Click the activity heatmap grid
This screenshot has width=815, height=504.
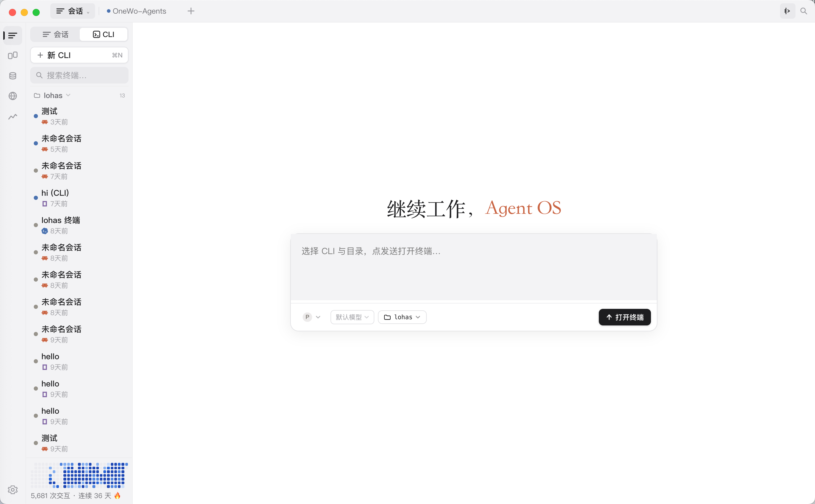pos(79,475)
